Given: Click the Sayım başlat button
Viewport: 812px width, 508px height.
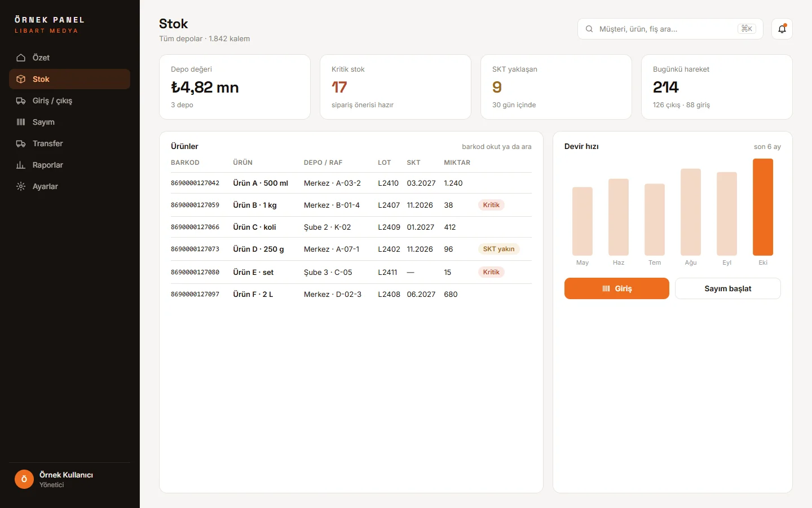Looking at the screenshot, I should 728,288.
